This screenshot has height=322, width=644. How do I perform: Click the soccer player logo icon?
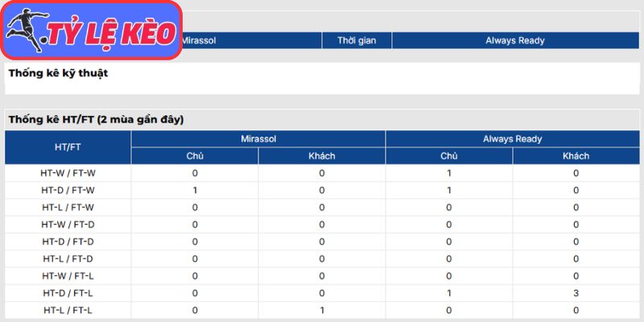click(26, 31)
